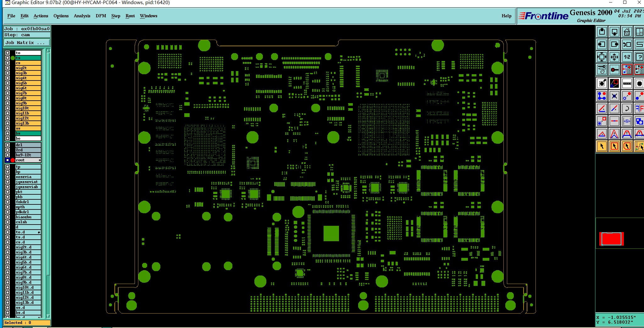Click the red overview thumbnail rectangle
The image size is (644, 328).
coord(611,239)
